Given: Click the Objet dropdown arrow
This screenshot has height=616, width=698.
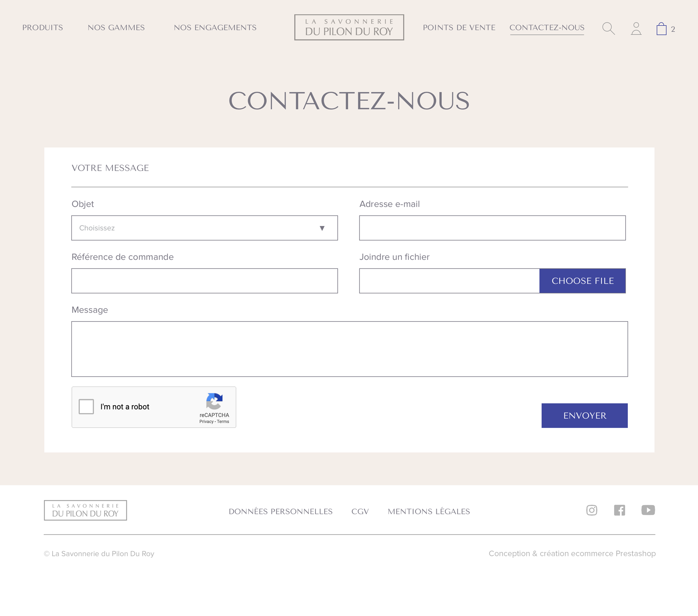Looking at the screenshot, I should (322, 228).
